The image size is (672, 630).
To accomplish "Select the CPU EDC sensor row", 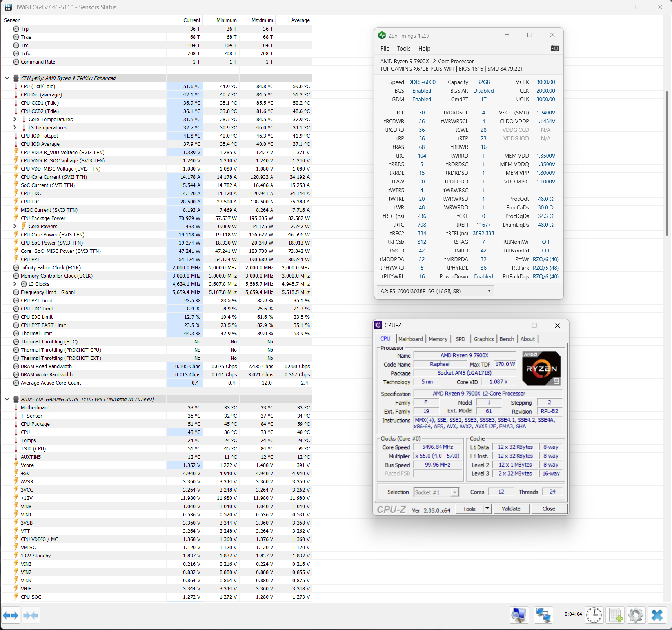I will (x=157, y=202).
